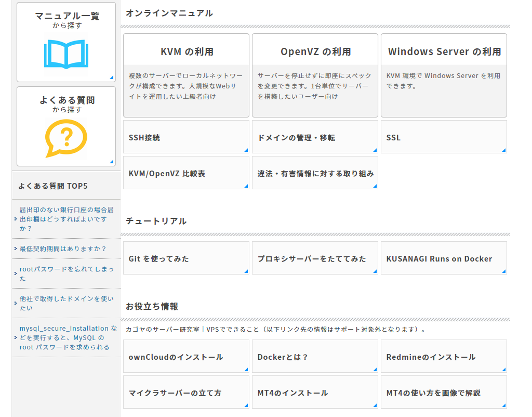
Task: View the KVM/OpenVZ 比較表 page
Action: [x=186, y=174]
